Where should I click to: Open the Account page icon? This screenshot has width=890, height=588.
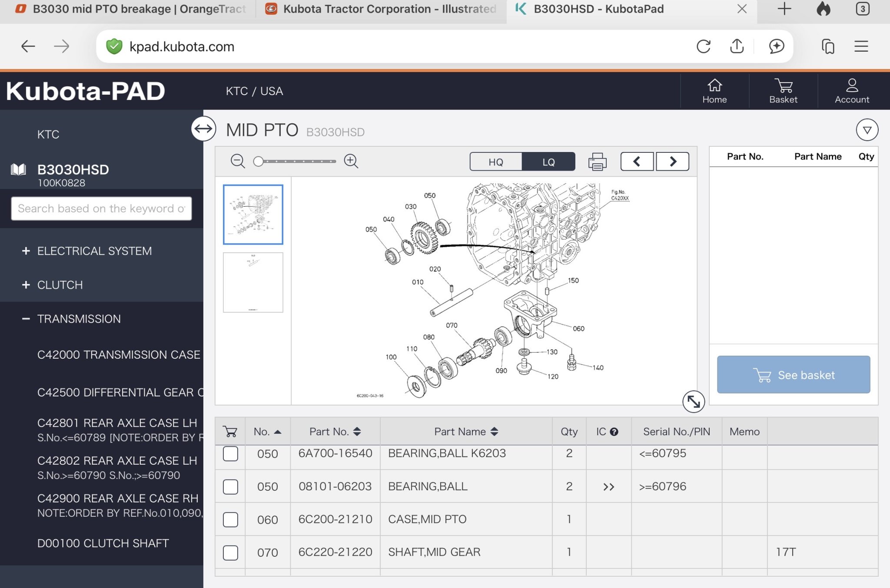click(852, 91)
